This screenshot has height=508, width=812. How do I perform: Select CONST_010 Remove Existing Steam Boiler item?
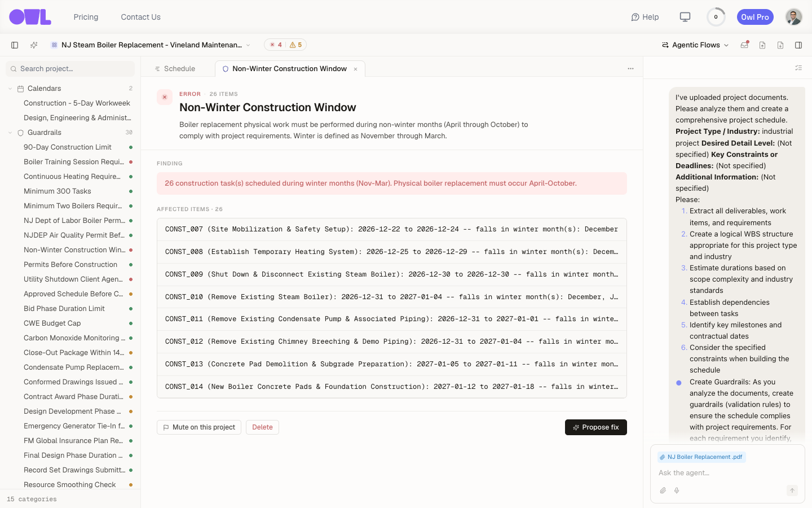tap(392, 297)
